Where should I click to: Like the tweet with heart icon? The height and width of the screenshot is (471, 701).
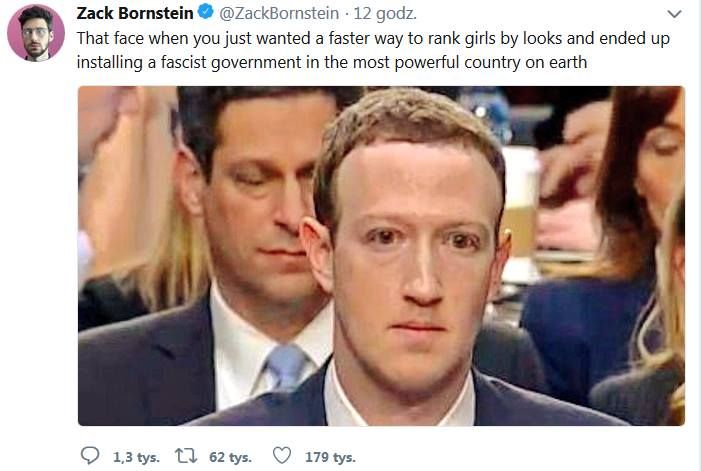282,455
